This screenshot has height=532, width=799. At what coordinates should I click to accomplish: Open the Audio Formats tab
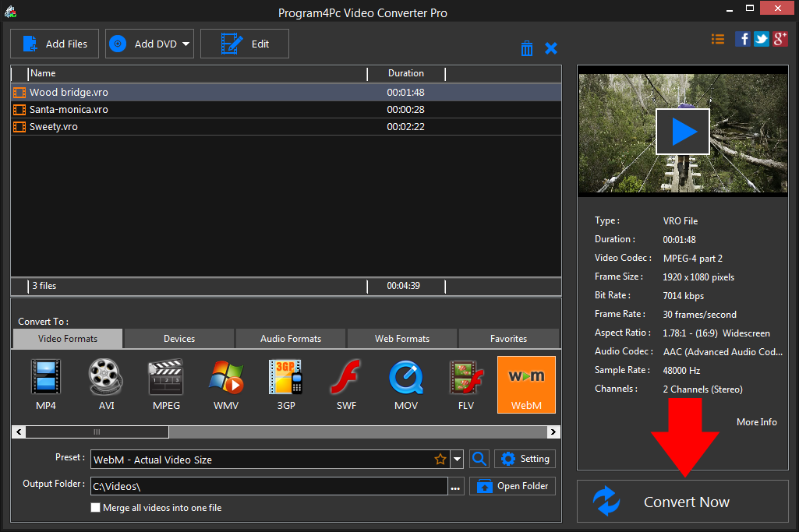click(x=291, y=339)
